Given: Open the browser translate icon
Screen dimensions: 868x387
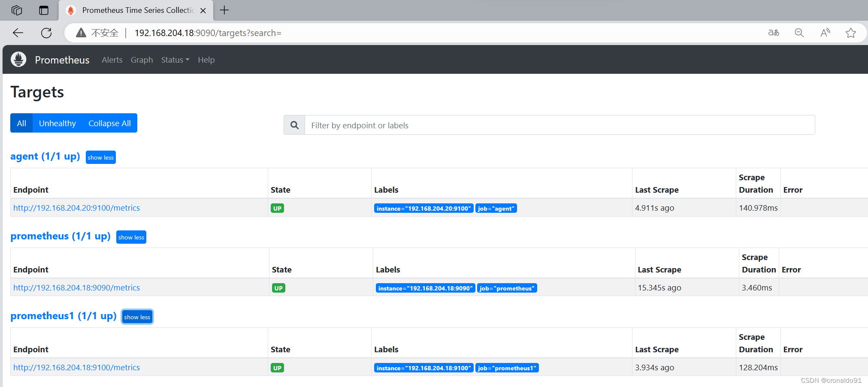Looking at the screenshot, I should [774, 33].
